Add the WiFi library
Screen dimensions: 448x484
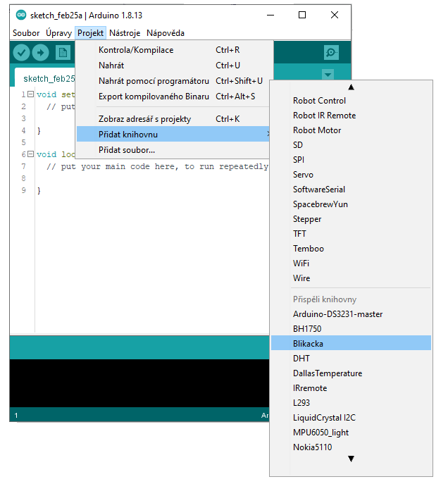click(x=351, y=263)
